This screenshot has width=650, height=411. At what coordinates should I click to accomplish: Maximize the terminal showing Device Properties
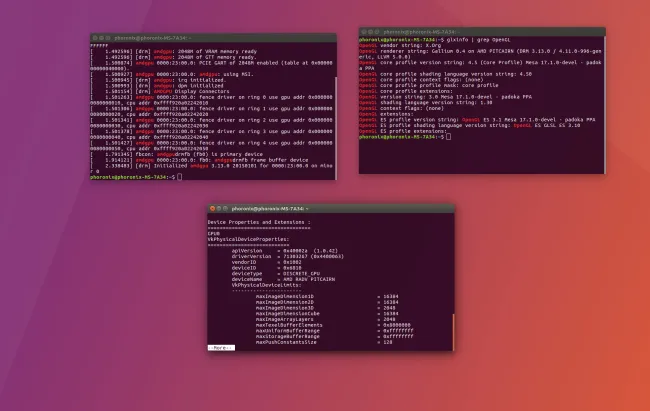click(x=226, y=208)
